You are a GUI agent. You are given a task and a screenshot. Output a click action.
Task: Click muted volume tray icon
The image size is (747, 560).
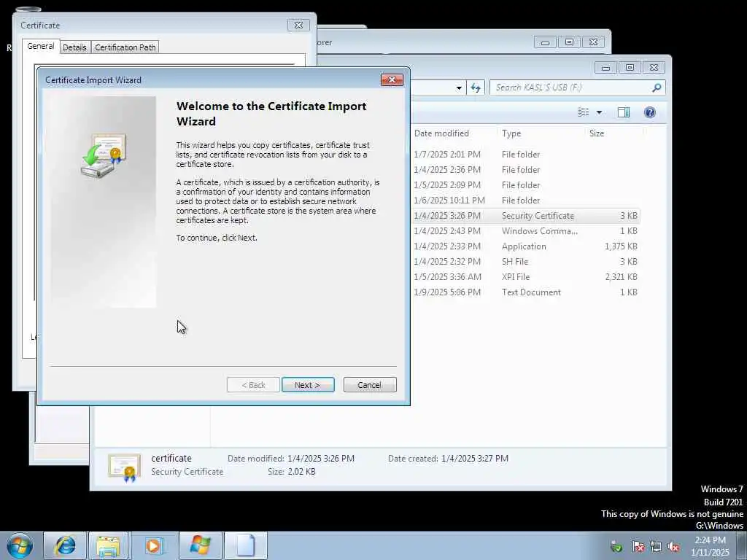[673, 546]
